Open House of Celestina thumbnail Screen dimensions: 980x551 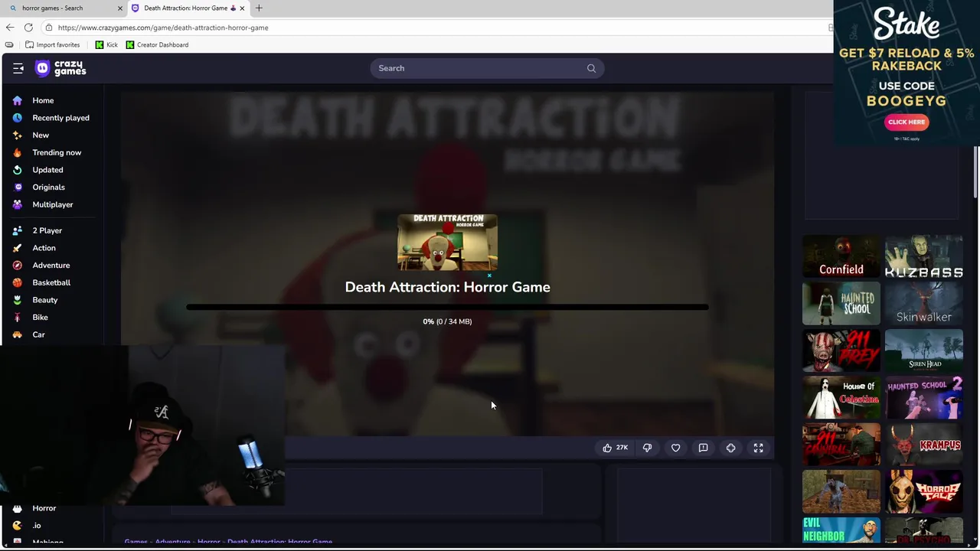(841, 397)
